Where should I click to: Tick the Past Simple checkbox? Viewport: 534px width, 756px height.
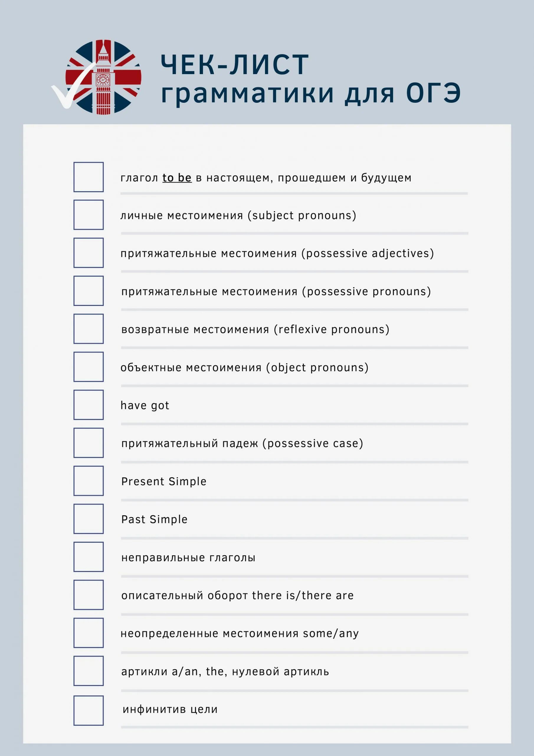(89, 519)
